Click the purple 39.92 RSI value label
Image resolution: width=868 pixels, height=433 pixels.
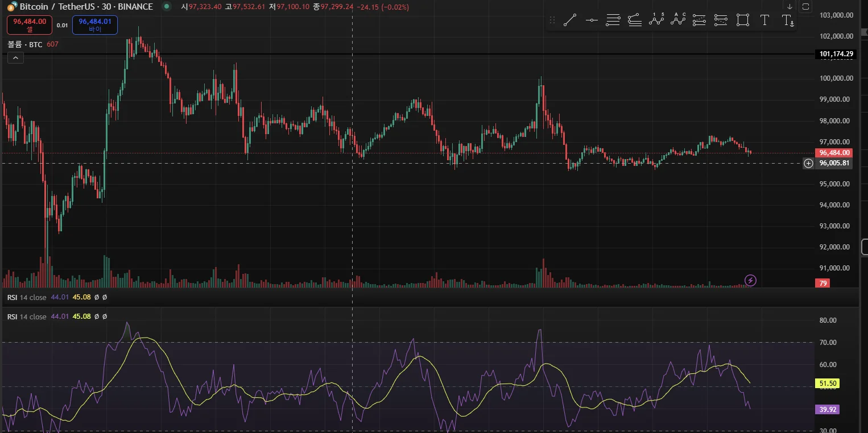click(x=827, y=409)
